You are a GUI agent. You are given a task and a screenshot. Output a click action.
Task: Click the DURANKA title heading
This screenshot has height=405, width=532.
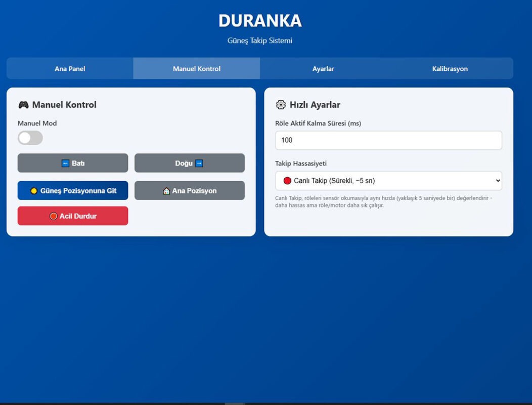tap(260, 21)
